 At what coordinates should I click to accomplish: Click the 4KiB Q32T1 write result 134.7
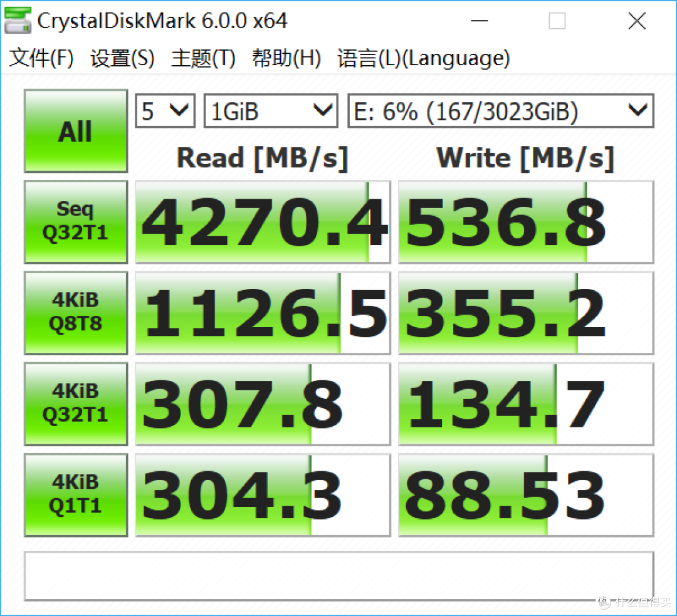tap(526, 404)
